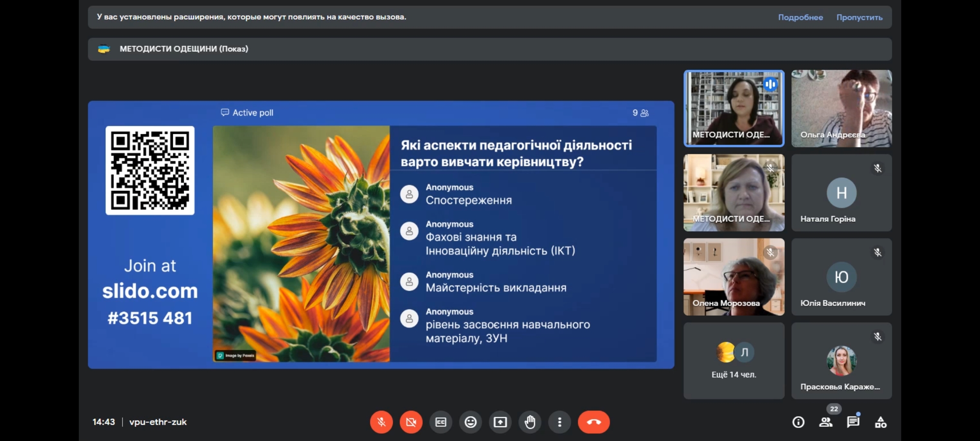Open the chat messages icon
980x441 pixels.
click(853, 422)
